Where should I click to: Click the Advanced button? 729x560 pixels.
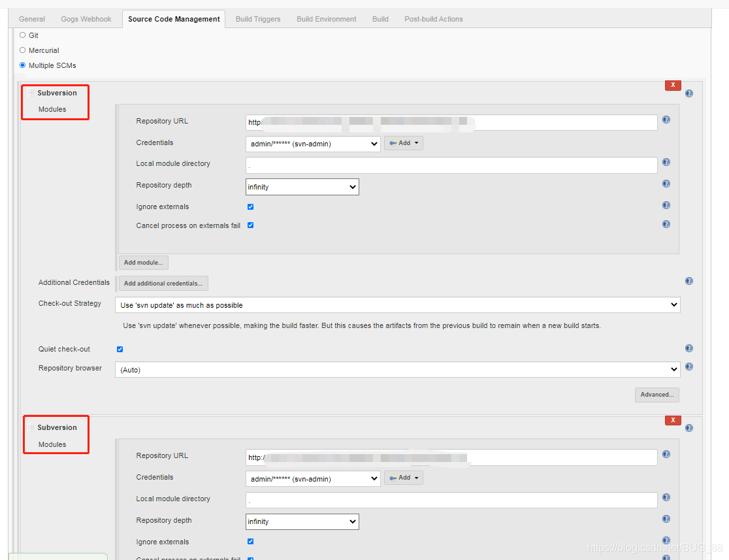(x=657, y=395)
